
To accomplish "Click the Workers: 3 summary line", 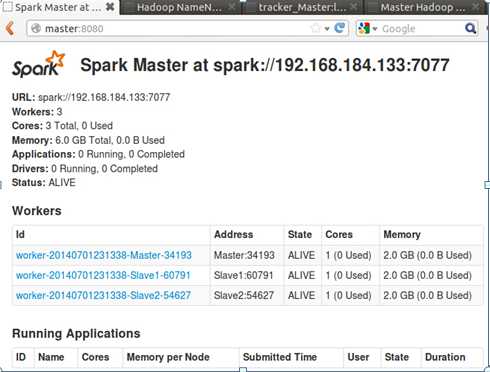I will (x=37, y=112).
